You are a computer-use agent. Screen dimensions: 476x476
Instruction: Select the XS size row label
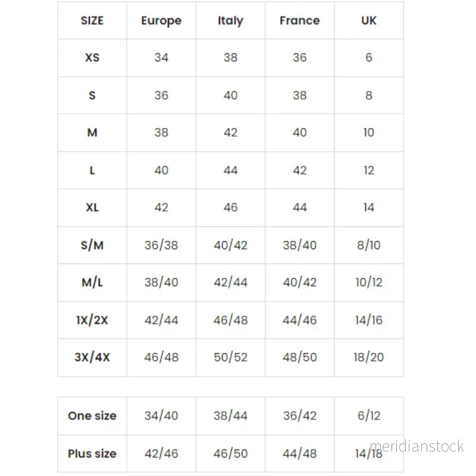[92, 58]
